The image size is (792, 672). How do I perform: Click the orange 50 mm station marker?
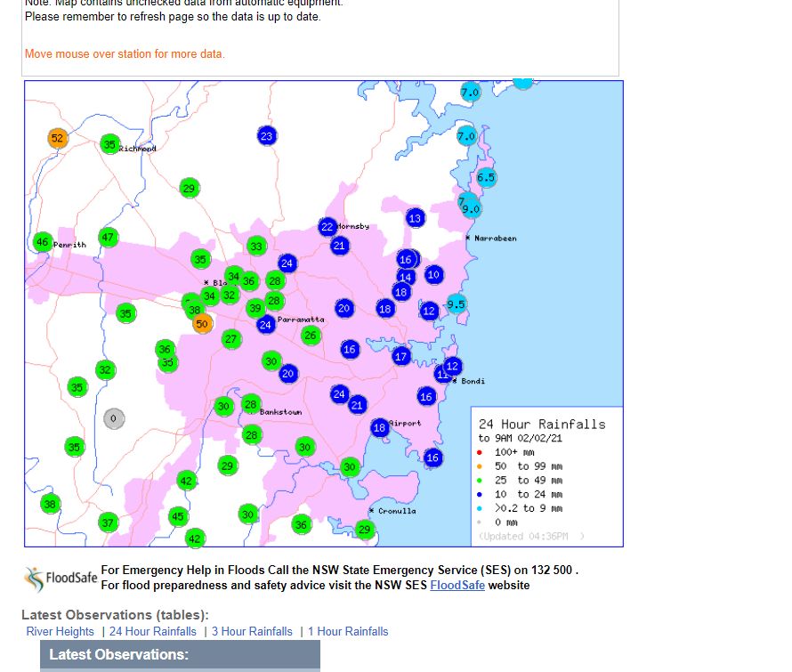202,324
